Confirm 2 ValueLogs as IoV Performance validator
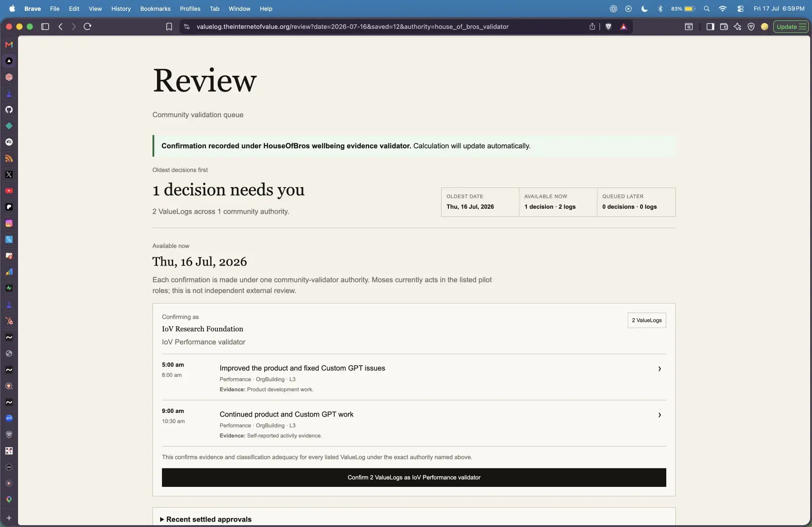The width and height of the screenshot is (812, 527). coord(414,477)
